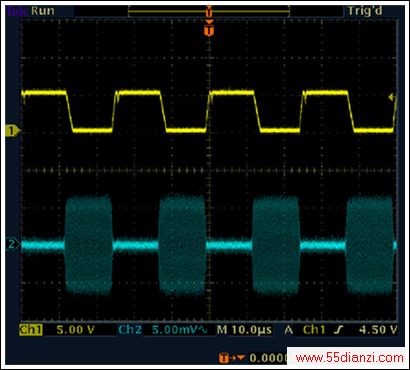Click the rising edge trigger slope icon

[x=339, y=330]
